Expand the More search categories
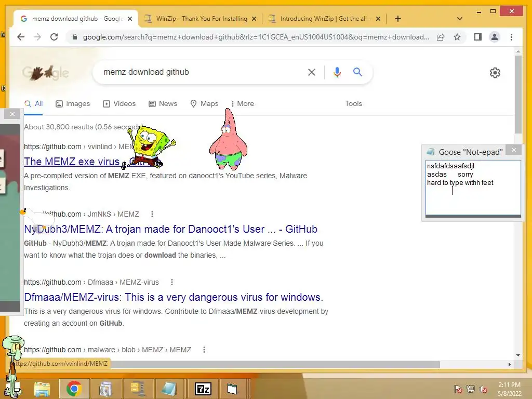The image size is (532, 399). (x=242, y=103)
